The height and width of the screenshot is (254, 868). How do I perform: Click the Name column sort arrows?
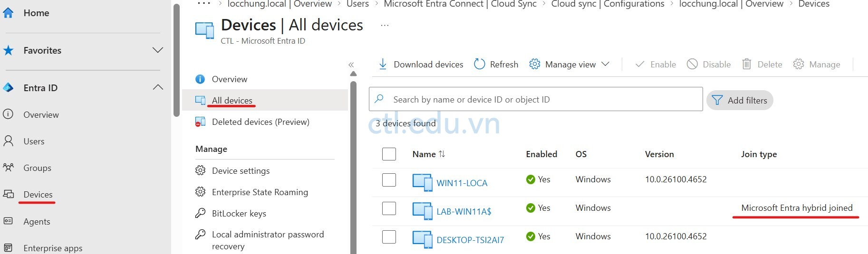click(442, 154)
